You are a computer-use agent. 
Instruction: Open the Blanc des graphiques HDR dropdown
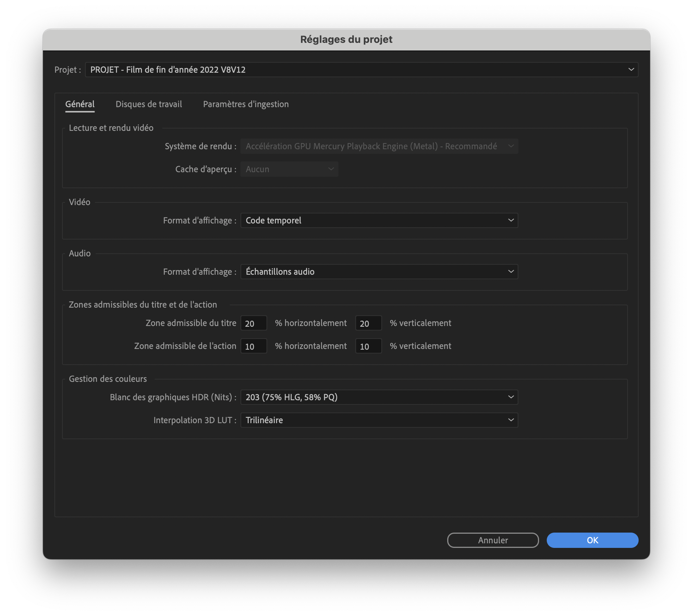point(379,397)
